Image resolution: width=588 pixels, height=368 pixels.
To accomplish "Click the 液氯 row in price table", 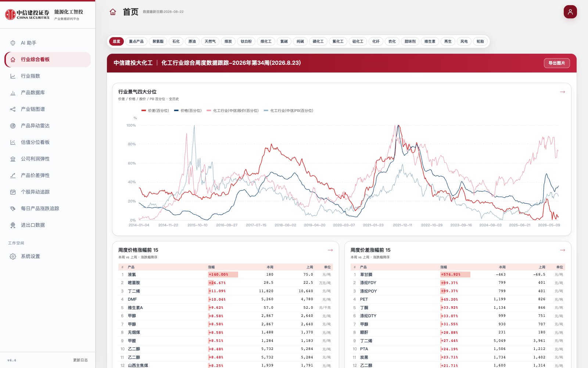I will point(226,275).
